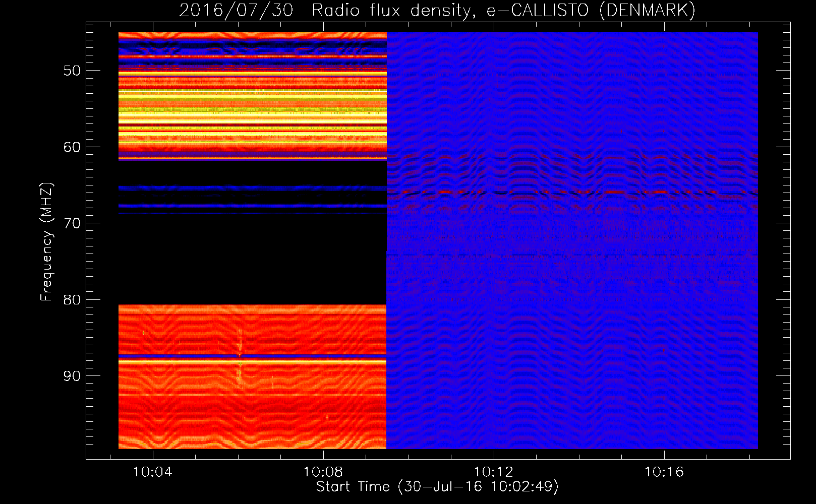
Task: Click the 'Start Time (30-Jul-16 10:02:49)' label
Action: 437,487
